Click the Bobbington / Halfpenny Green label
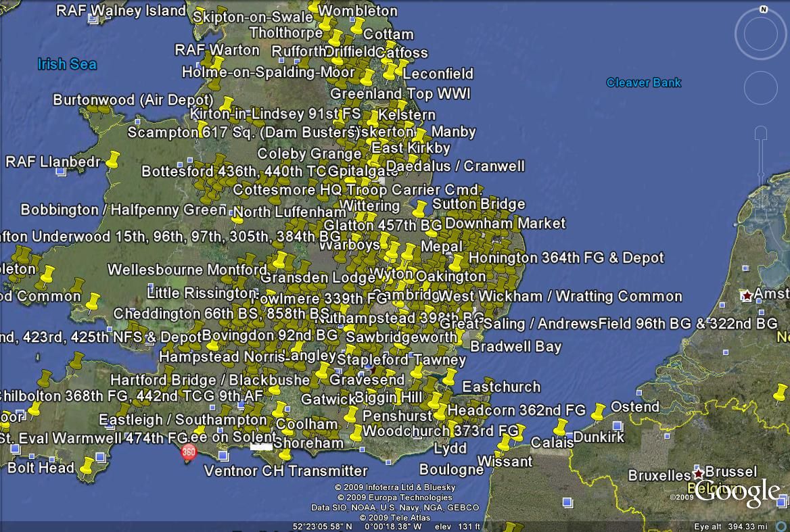 click(123, 210)
